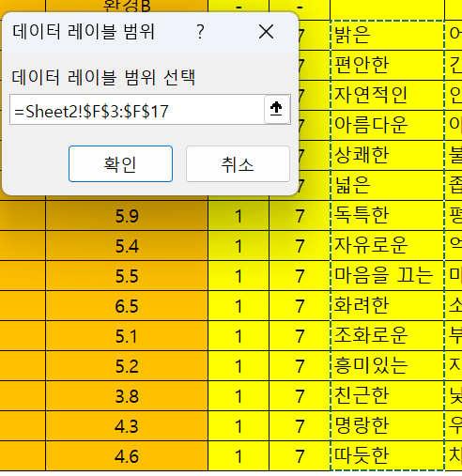Click the cell with value 5.4

(x=127, y=245)
